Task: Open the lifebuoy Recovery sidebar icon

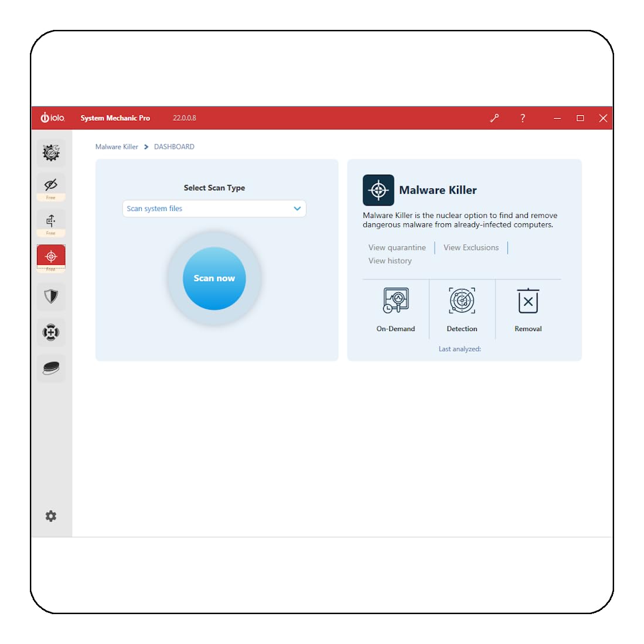Action: (51, 332)
